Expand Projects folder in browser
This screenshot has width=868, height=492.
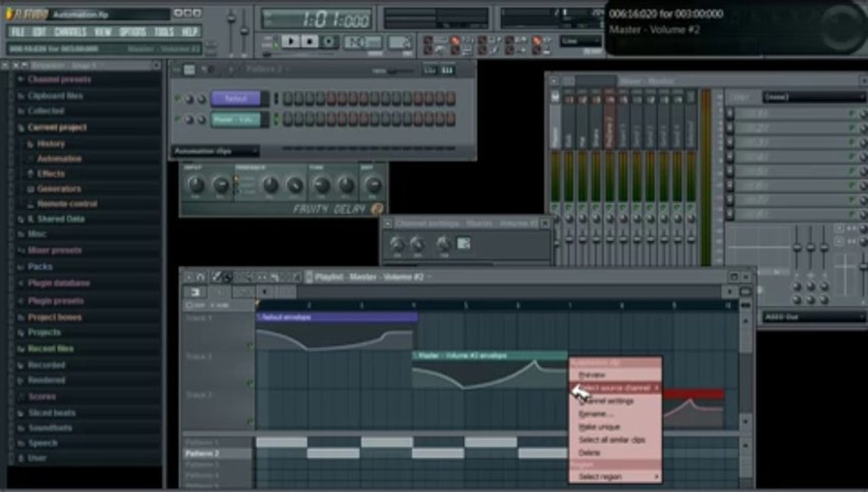[44, 332]
